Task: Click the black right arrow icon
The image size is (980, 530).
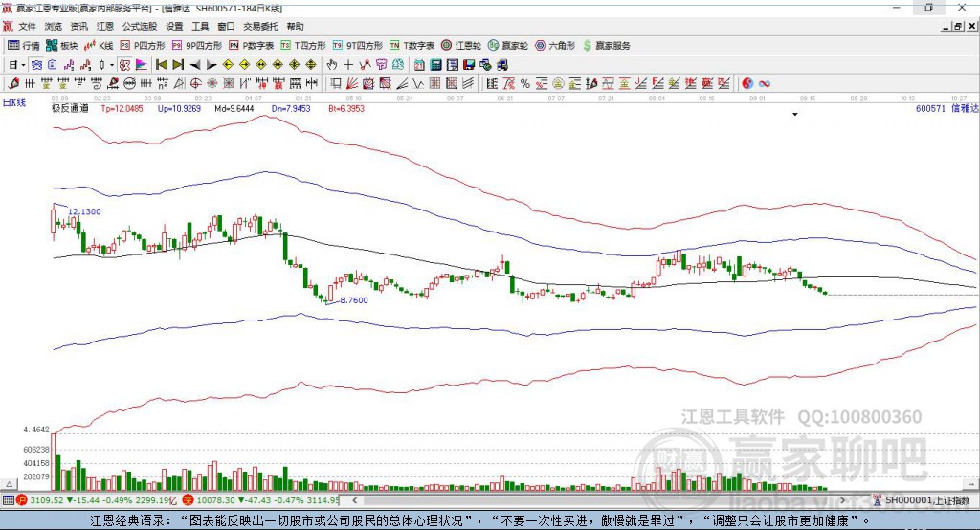Action: click(212, 65)
